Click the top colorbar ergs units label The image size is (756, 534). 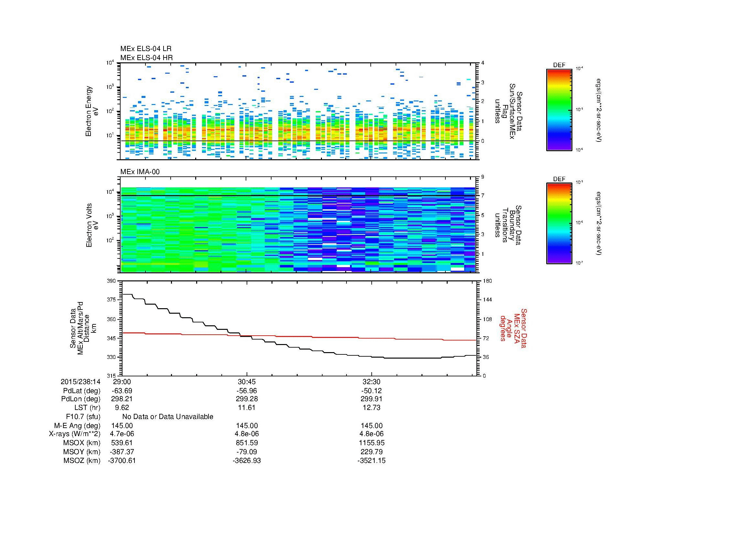pyautogui.click(x=599, y=110)
